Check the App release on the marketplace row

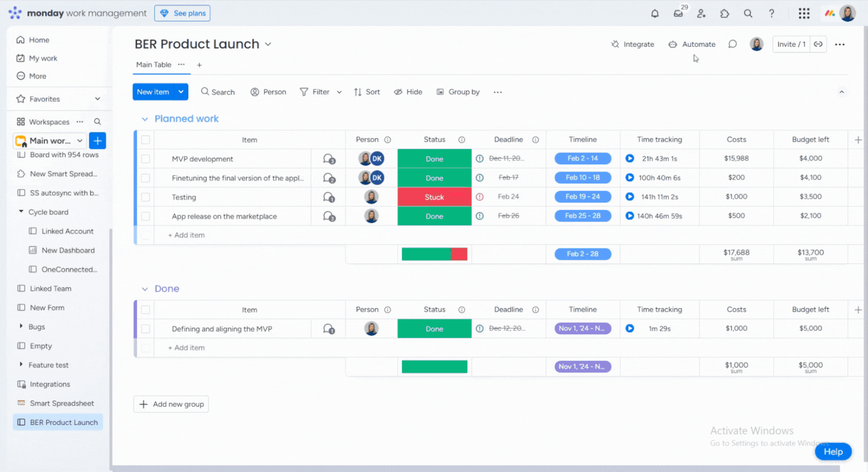pos(145,216)
